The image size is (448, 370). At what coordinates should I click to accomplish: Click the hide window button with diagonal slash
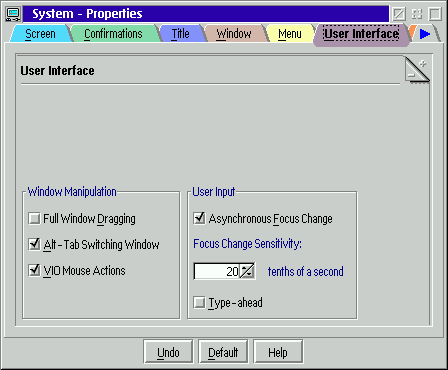pos(399,14)
